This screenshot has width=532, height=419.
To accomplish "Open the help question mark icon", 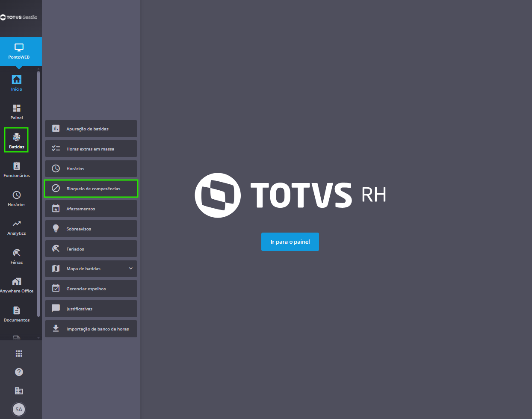I will pyautogui.click(x=19, y=372).
